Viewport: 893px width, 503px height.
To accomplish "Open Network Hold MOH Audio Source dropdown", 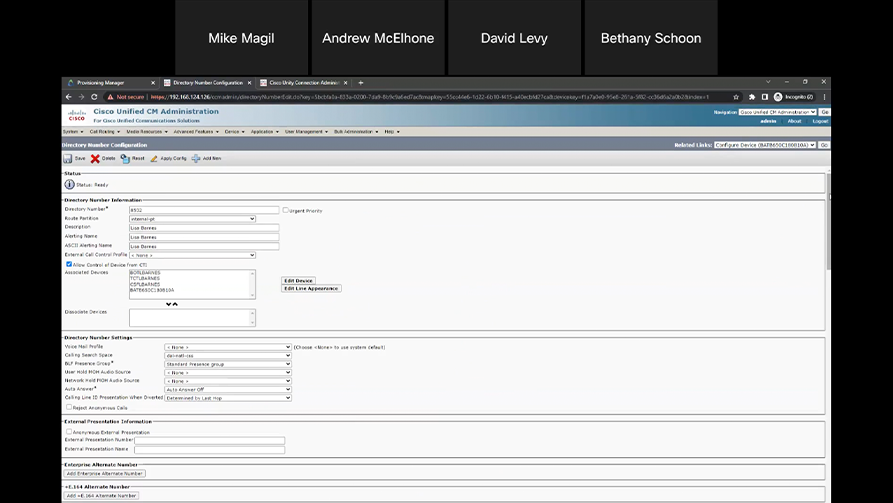I will point(228,381).
